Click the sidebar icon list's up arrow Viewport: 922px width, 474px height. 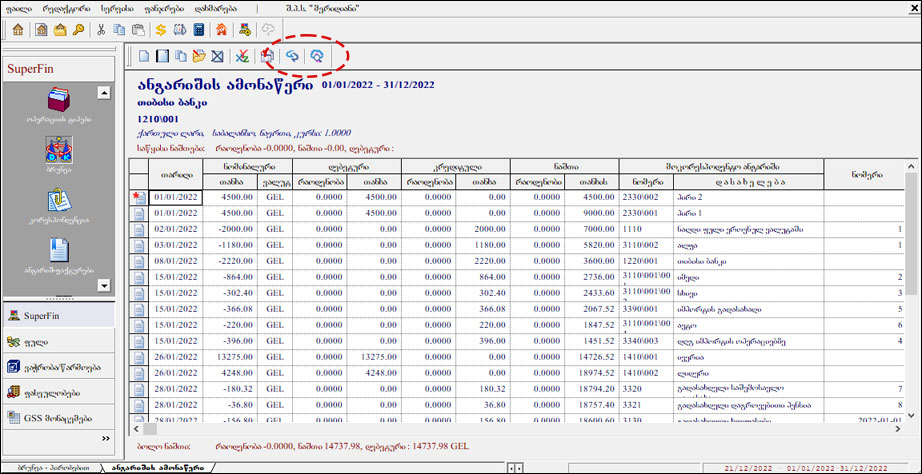click(104, 92)
